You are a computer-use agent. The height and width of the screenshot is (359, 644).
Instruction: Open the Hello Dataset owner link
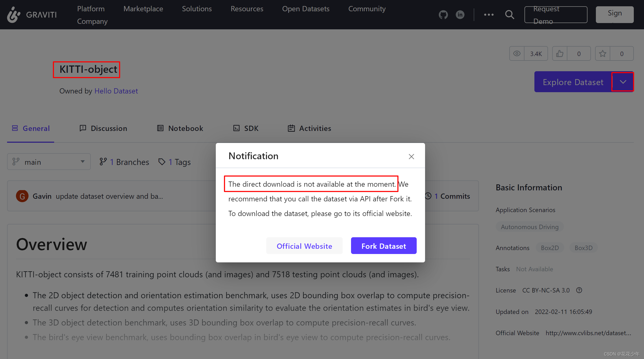click(116, 91)
